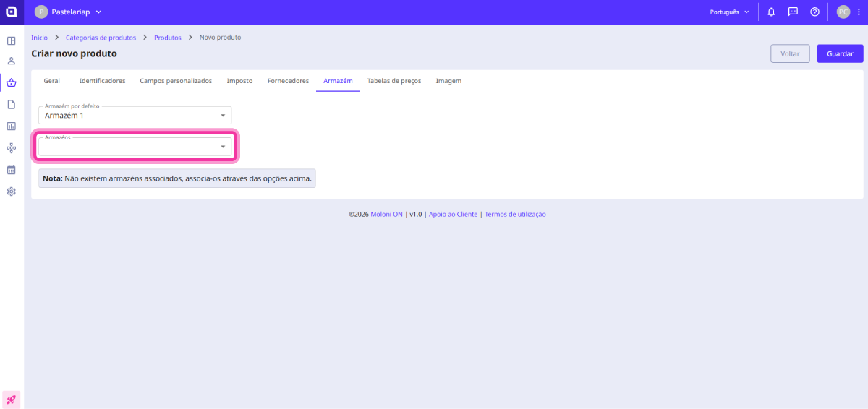Open the three-dot user menu

857,12
